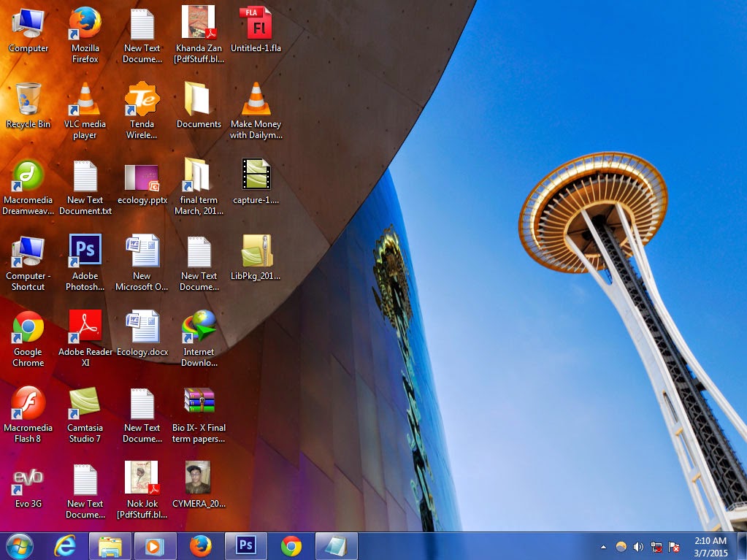Launch Internet Explorer from the taskbar
Image resolution: width=747 pixels, height=560 pixels.
[x=65, y=545]
